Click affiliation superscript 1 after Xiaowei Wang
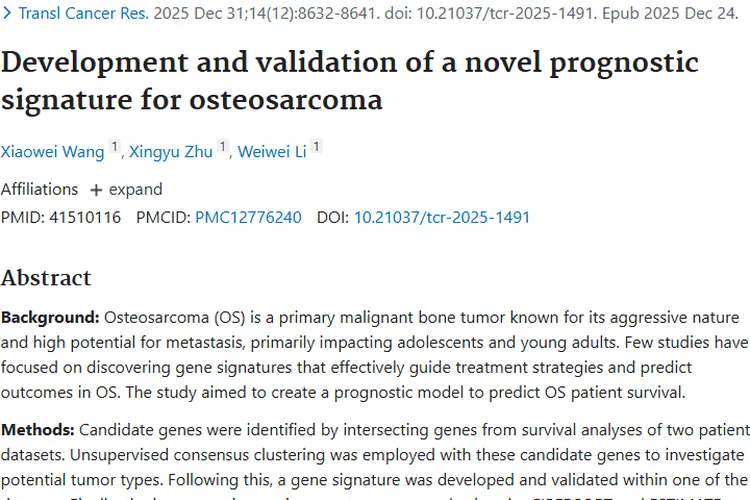 coord(115,148)
